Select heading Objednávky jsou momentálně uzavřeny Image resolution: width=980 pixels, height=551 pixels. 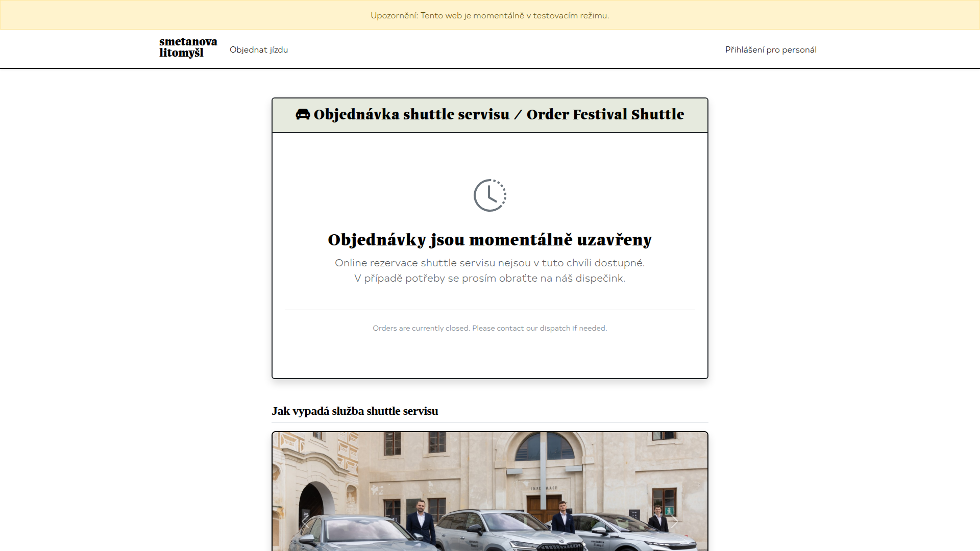pos(490,240)
